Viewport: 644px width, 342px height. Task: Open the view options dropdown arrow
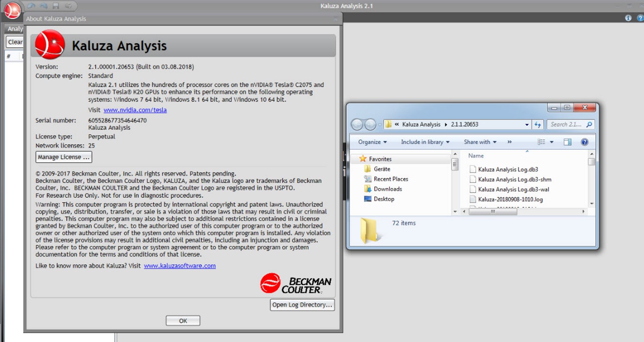pyautogui.click(x=551, y=142)
